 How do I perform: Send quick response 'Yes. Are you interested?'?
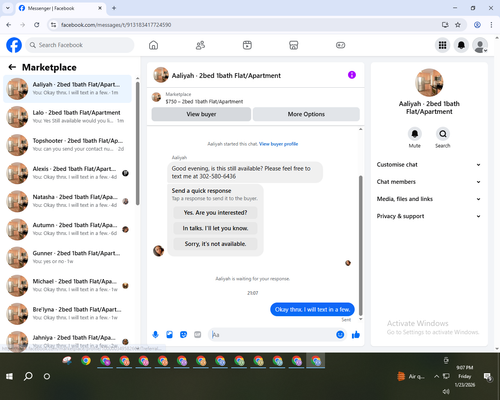215,213
